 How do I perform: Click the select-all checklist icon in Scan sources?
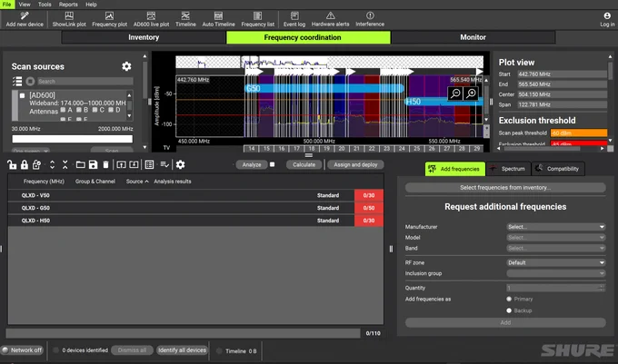(17, 82)
